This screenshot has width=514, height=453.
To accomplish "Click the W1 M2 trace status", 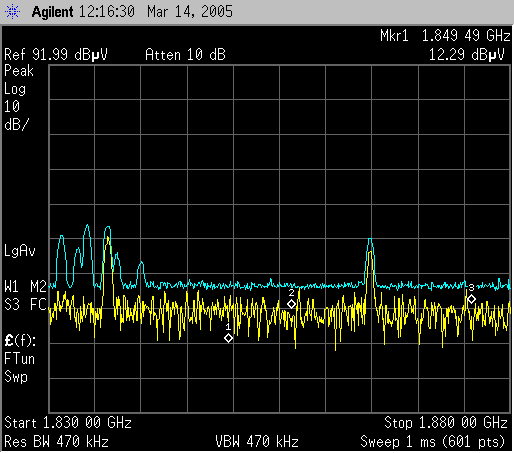I will point(25,286).
